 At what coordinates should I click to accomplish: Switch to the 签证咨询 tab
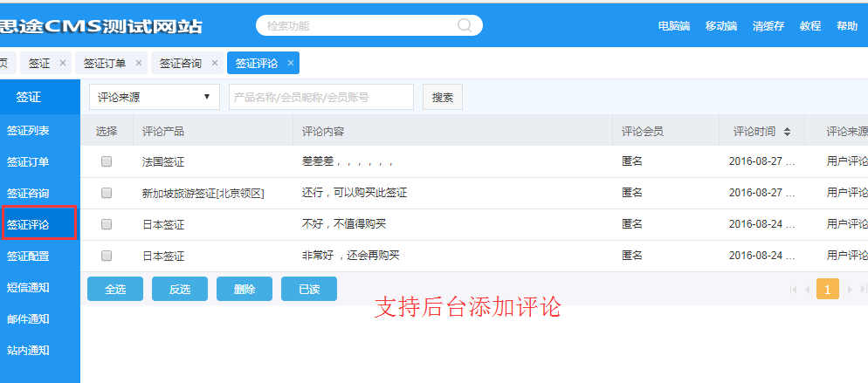coord(180,64)
